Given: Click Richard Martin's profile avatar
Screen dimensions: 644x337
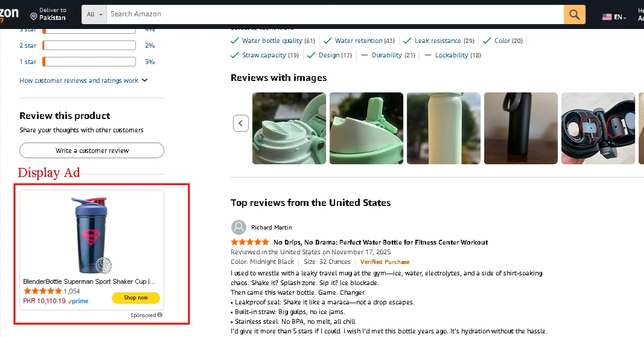Looking at the screenshot, I should click(x=239, y=227).
